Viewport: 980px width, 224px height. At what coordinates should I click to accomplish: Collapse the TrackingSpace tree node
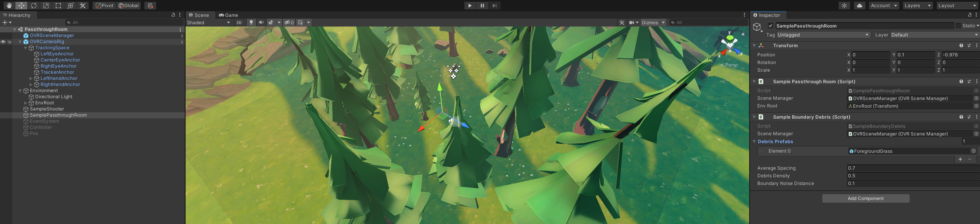(x=26, y=48)
